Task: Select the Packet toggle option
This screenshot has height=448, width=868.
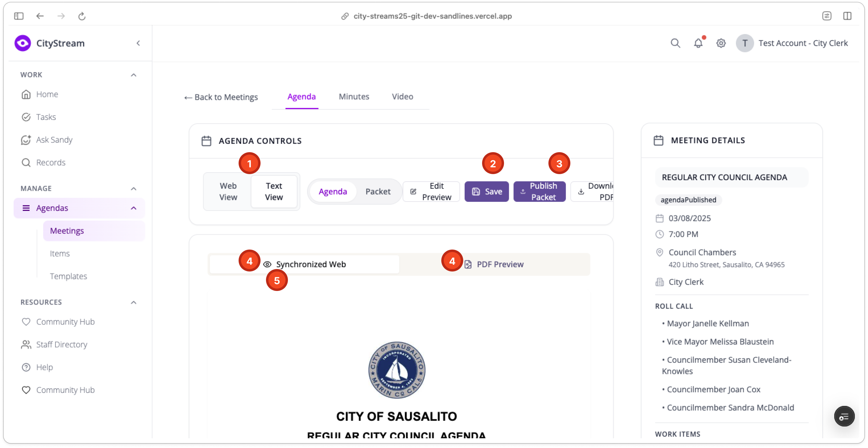Action: point(378,191)
